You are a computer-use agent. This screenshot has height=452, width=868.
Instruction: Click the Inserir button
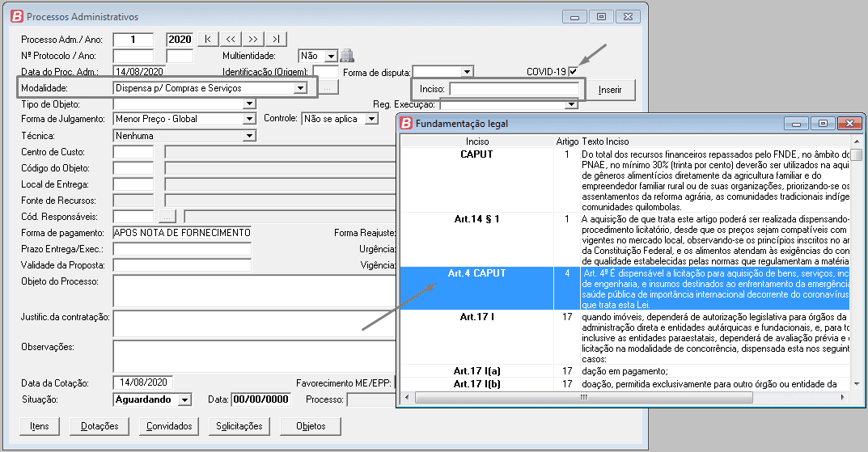pos(610,90)
